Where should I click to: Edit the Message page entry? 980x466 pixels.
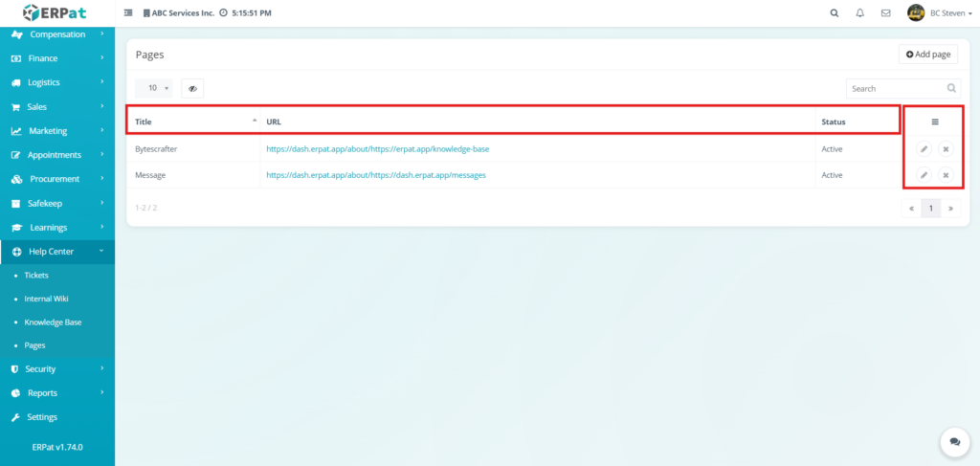tap(924, 175)
